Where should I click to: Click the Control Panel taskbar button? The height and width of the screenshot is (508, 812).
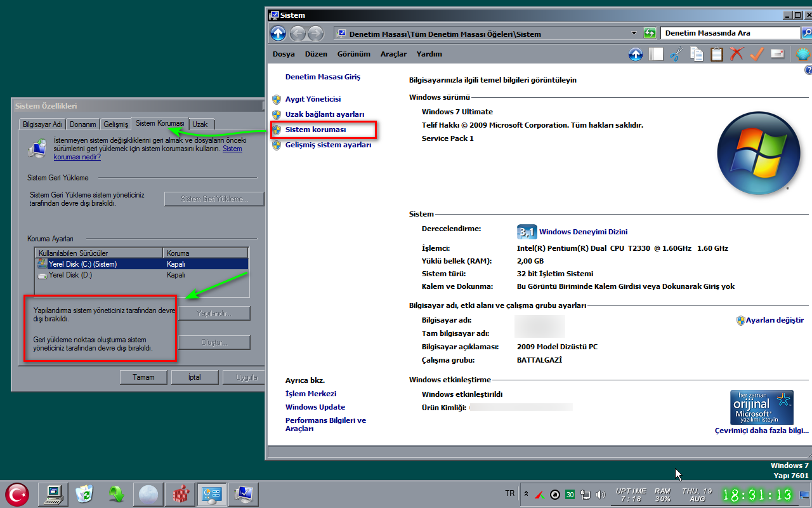click(x=211, y=493)
